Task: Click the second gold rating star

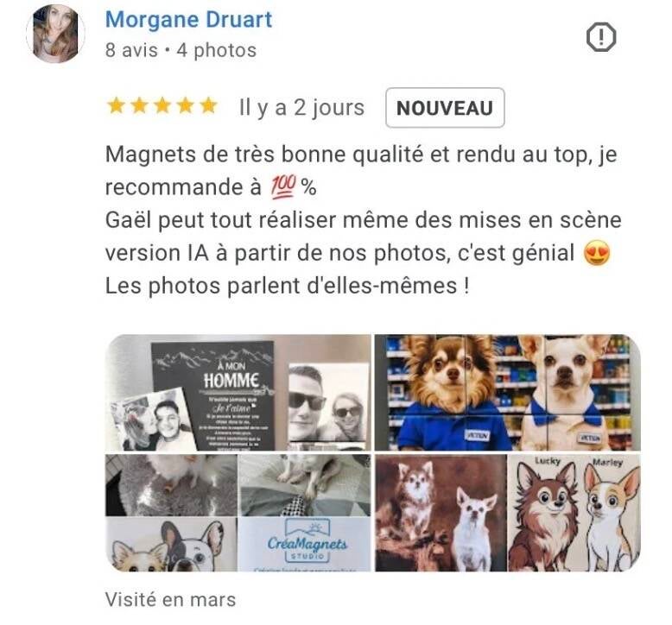Action: 139,105
